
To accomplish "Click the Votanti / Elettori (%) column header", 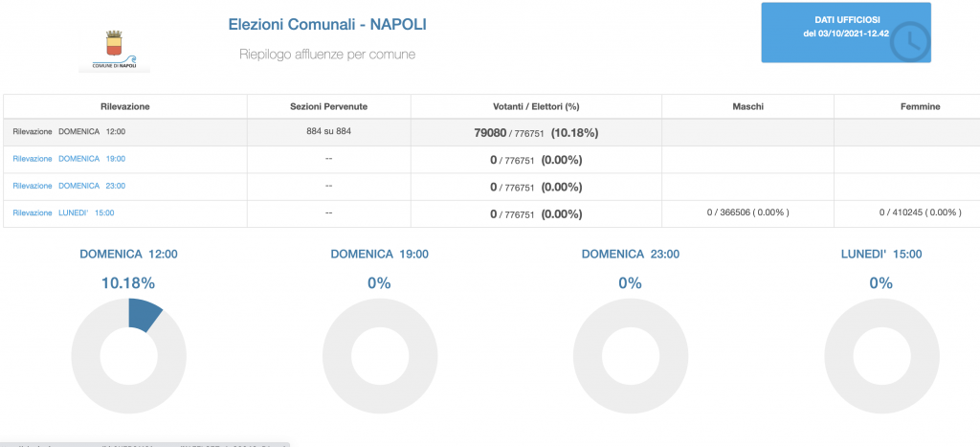I will (x=536, y=106).
